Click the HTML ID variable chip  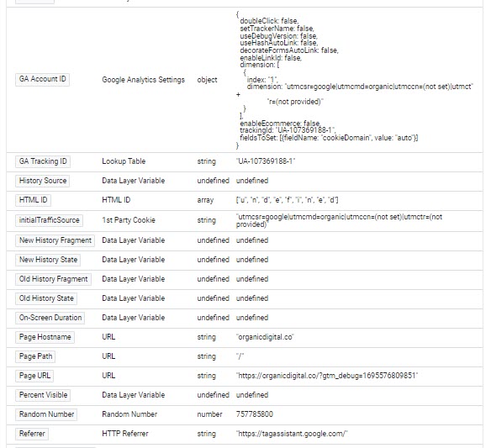click(33, 200)
